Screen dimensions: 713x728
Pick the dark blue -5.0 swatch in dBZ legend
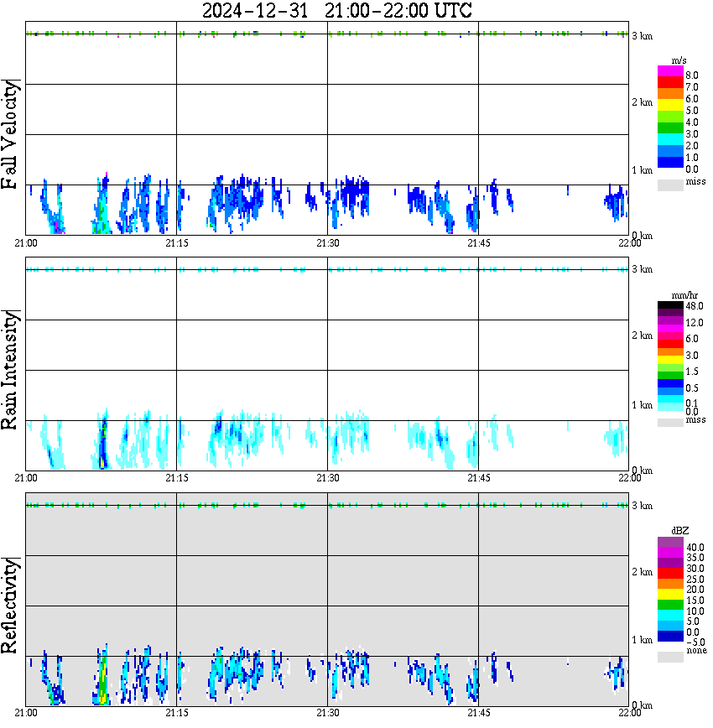tap(670, 636)
